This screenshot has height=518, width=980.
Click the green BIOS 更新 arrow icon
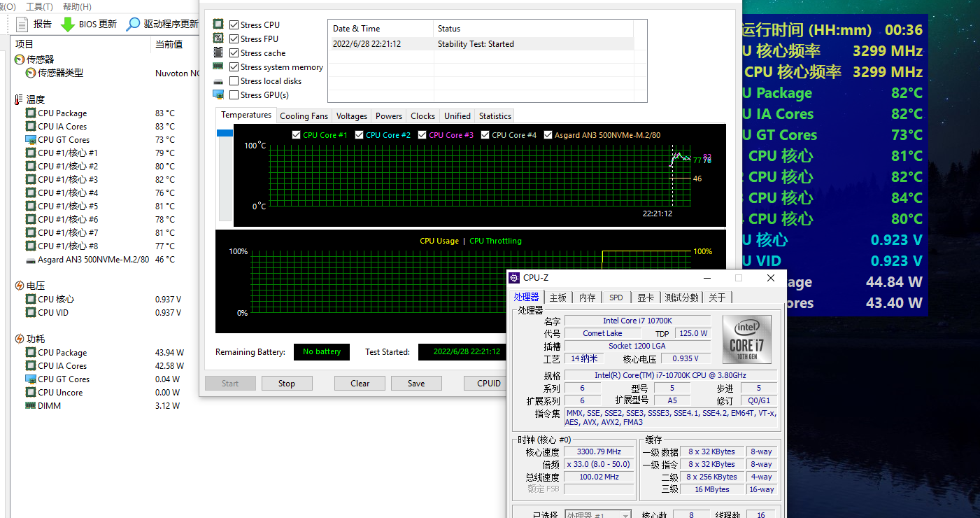(67, 24)
